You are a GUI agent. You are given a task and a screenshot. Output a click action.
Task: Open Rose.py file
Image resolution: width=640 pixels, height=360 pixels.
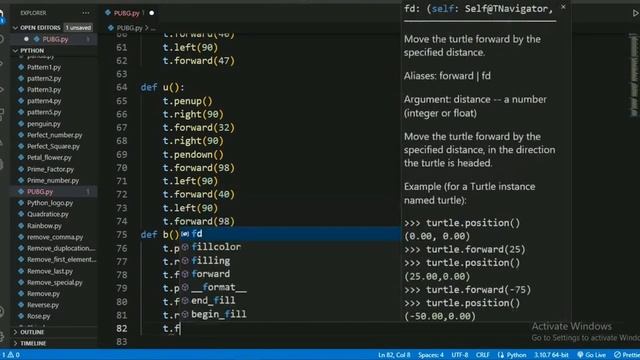(x=38, y=316)
